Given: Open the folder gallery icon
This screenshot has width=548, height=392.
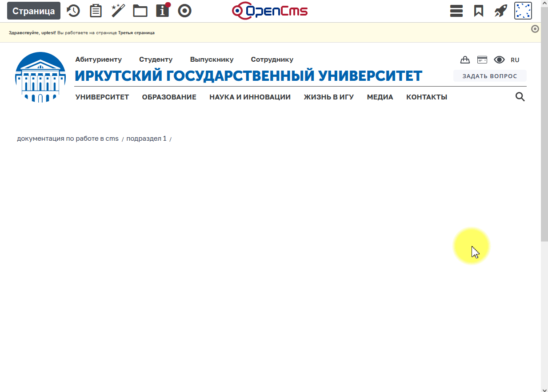Looking at the screenshot, I should (x=140, y=11).
